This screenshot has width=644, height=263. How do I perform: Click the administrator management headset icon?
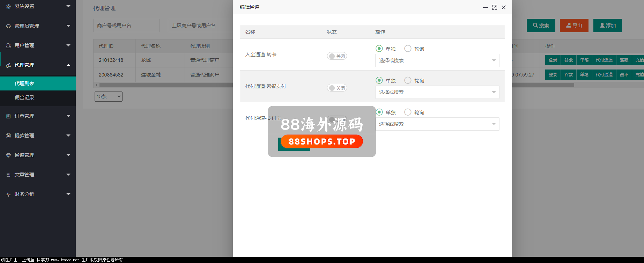point(8,26)
